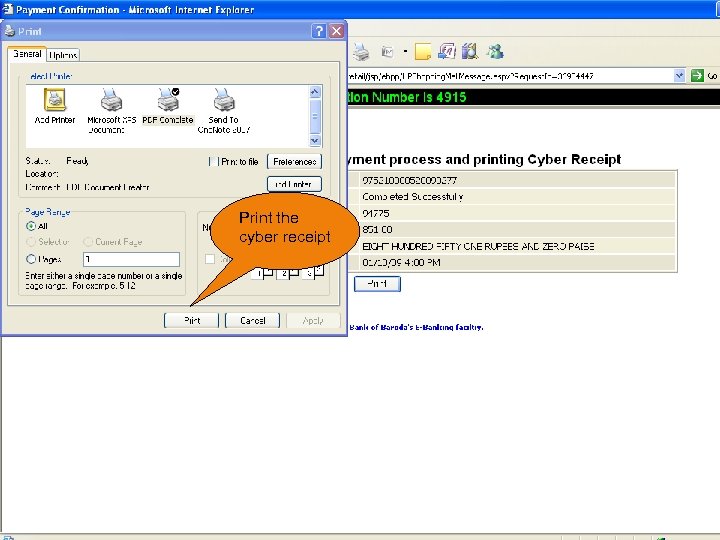Select the All page range option
The height and width of the screenshot is (540, 720).
point(31,226)
